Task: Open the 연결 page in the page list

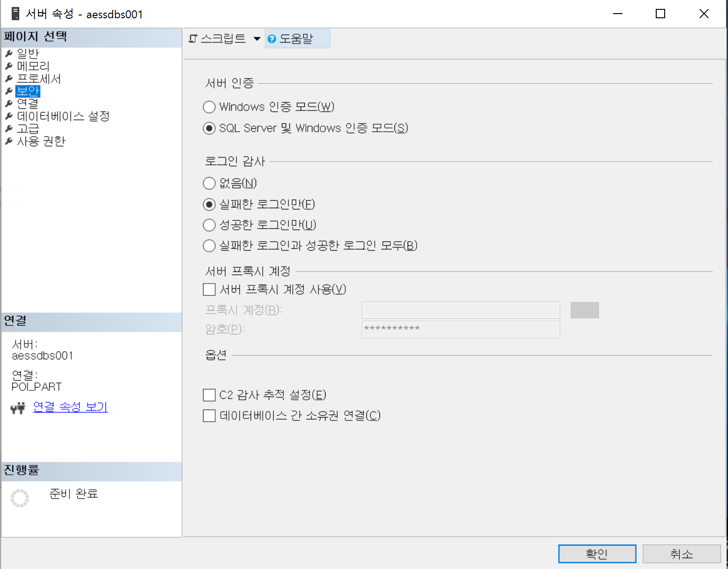Action: pyautogui.click(x=28, y=104)
